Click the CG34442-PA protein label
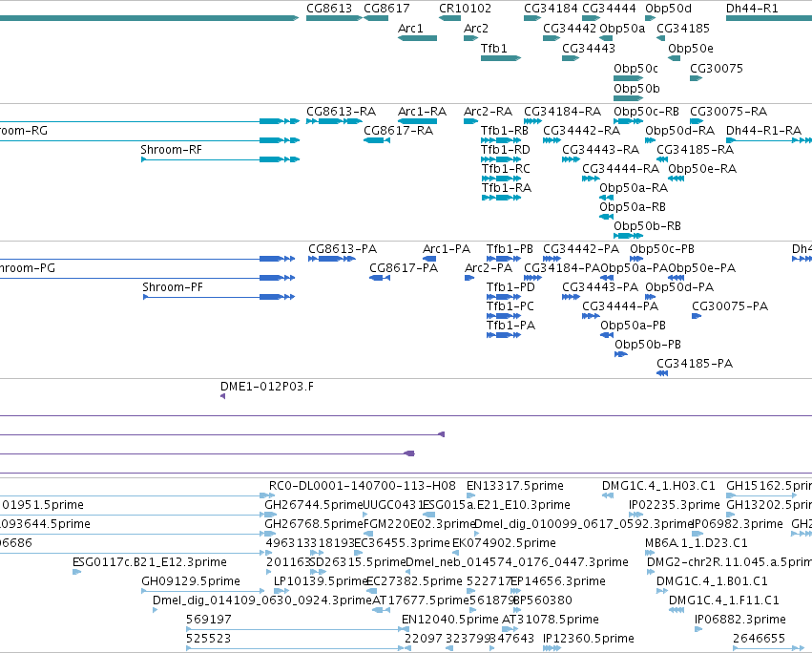Screen dimensions: 812x653 (x=581, y=250)
